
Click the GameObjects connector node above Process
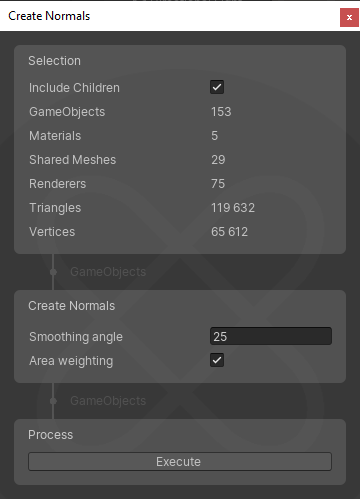[53, 401]
